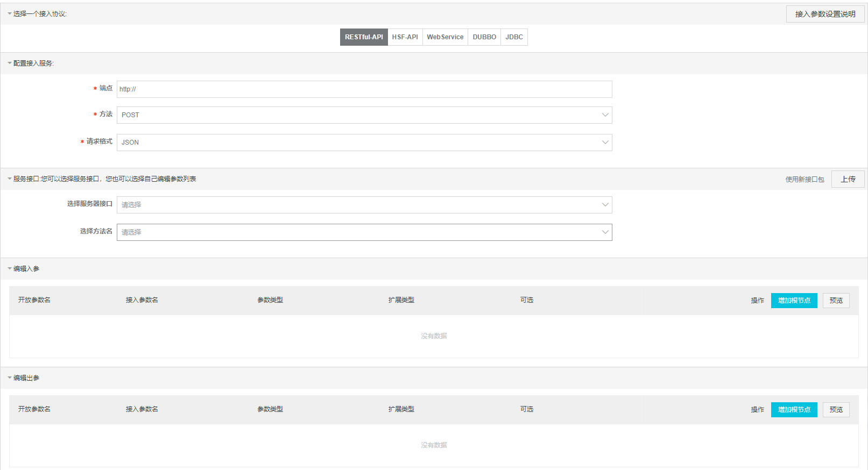Expand the 选择服务器接口 dropdown

click(x=364, y=205)
